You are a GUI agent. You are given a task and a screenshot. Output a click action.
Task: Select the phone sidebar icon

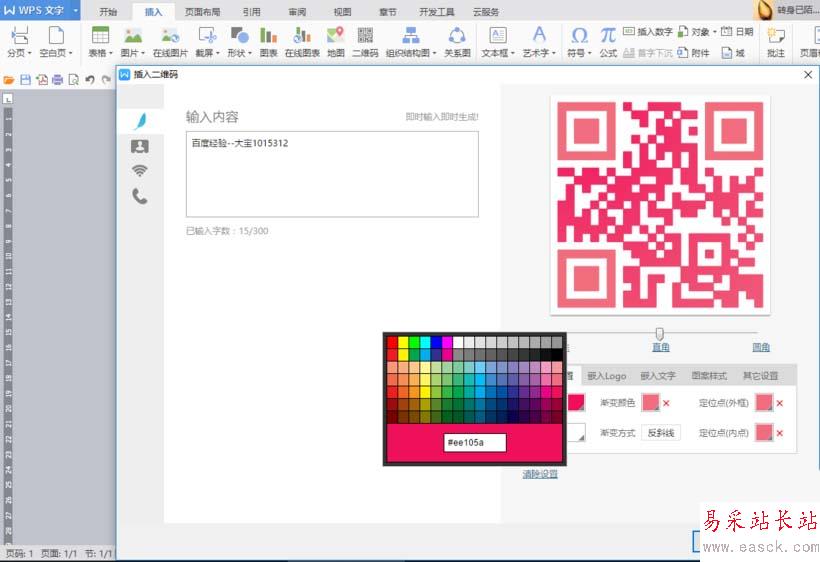point(140,196)
